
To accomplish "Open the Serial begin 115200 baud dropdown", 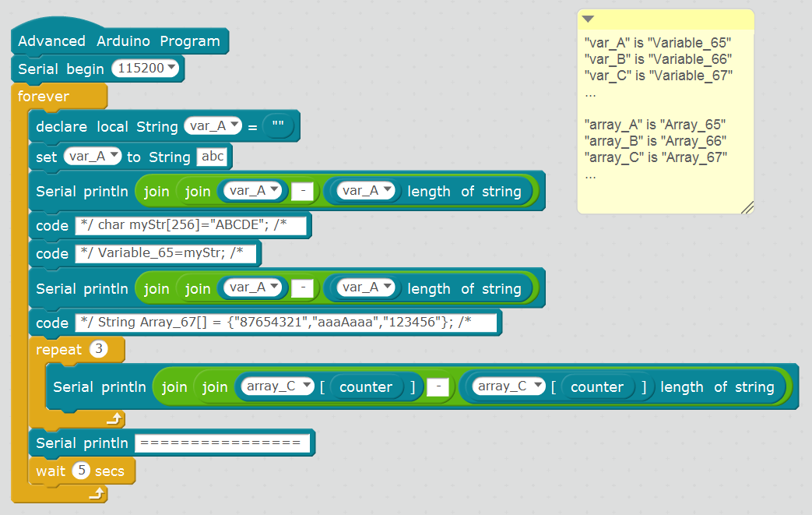I will (x=146, y=69).
